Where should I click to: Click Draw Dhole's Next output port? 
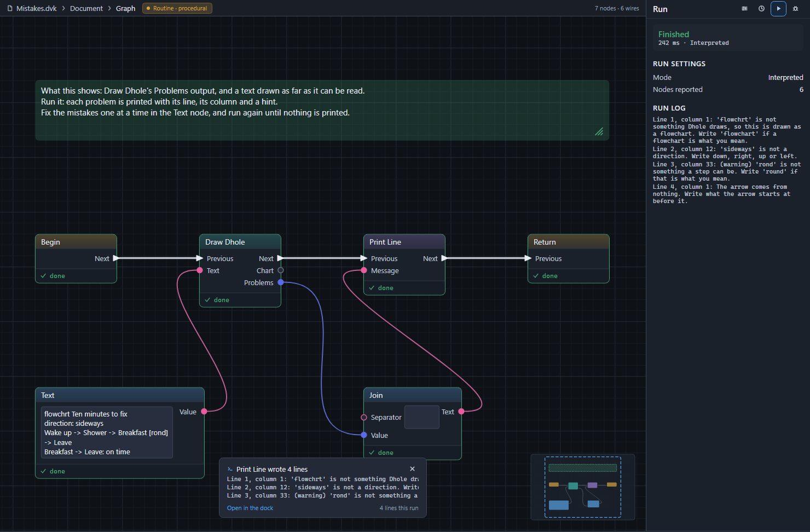click(280, 258)
